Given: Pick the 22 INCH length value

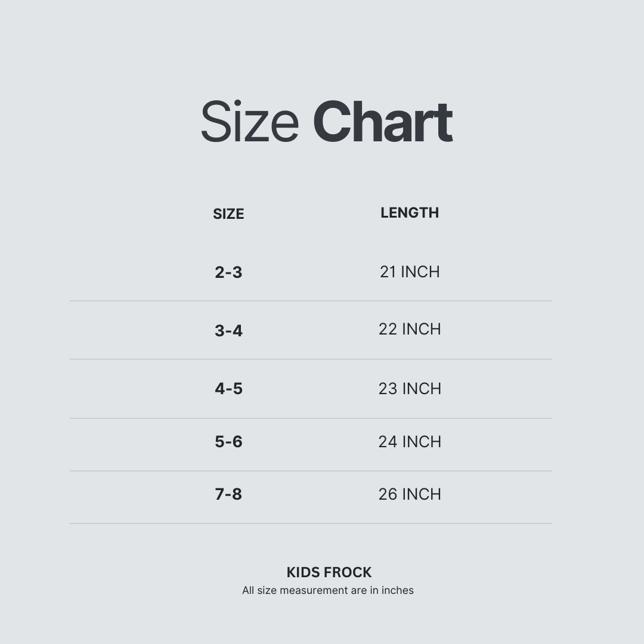Looking at the screenshot, I should (410, 329).
